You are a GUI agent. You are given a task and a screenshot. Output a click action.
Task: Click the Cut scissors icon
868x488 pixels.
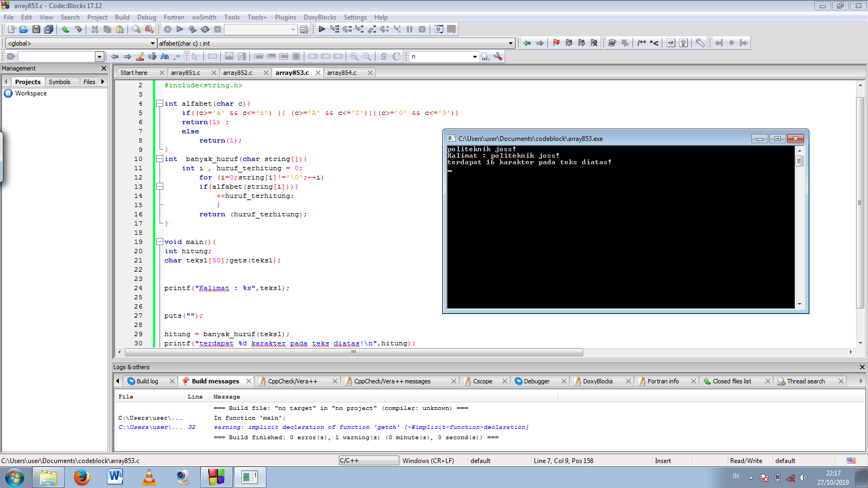click(95, 29)
